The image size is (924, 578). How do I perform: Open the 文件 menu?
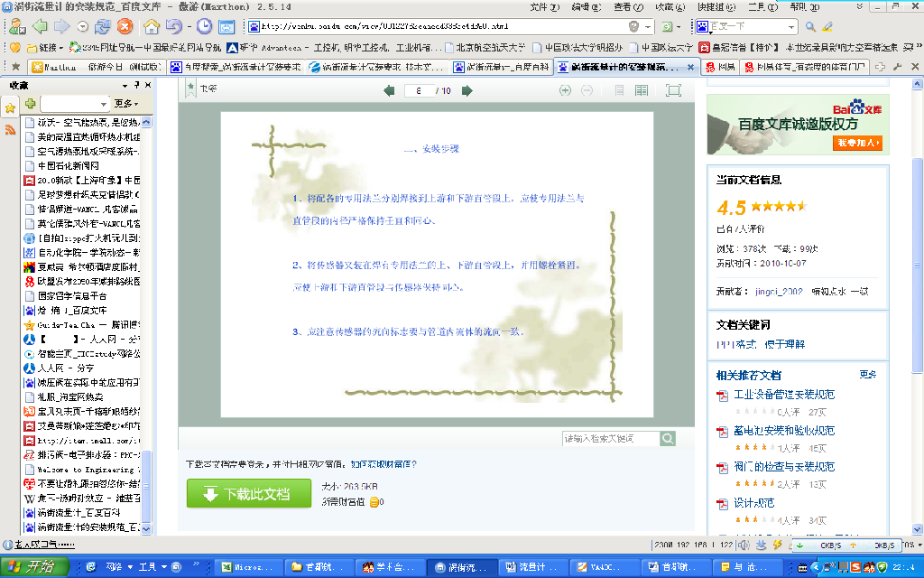click(x=544, y=6)
